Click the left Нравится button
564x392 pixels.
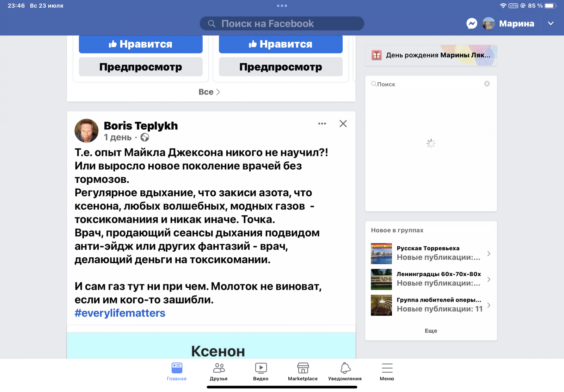click(140, 44)
